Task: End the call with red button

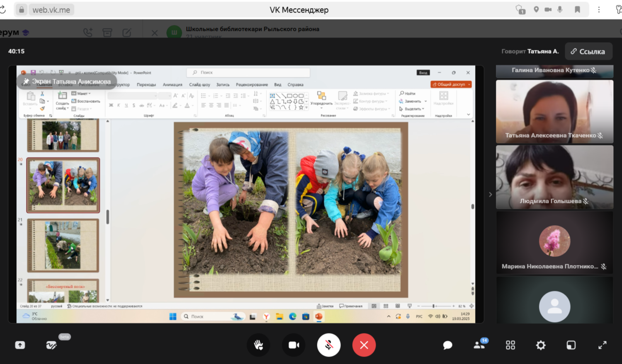Action: click(364, 345)
